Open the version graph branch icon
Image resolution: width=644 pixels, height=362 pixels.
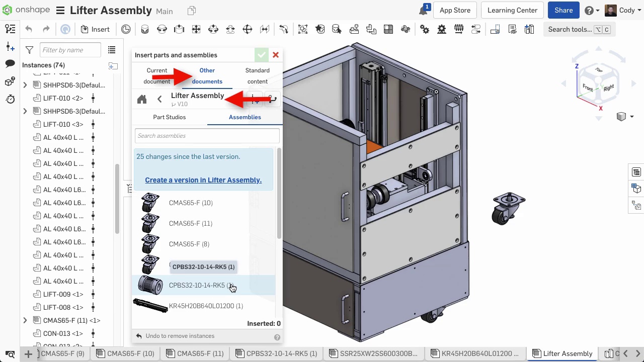click(272, 99)
